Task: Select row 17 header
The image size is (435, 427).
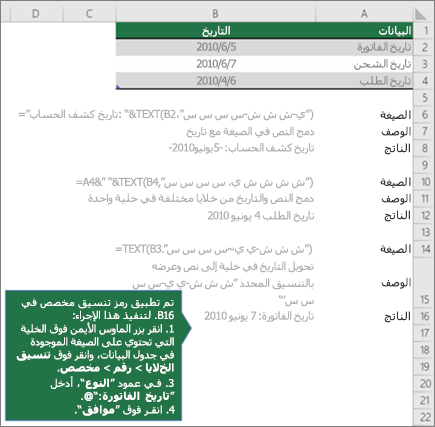Action: click(423, 333)
